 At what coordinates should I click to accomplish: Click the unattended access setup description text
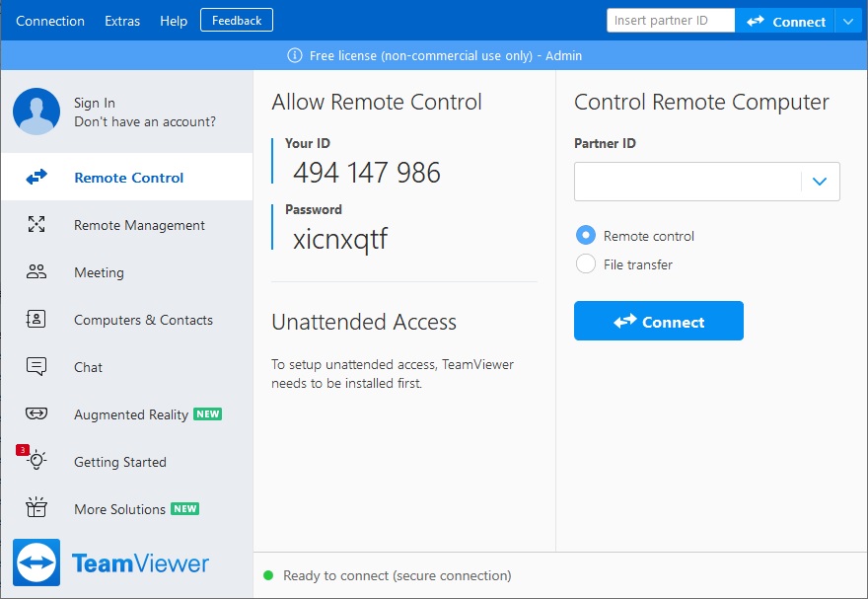coord(393,374)
